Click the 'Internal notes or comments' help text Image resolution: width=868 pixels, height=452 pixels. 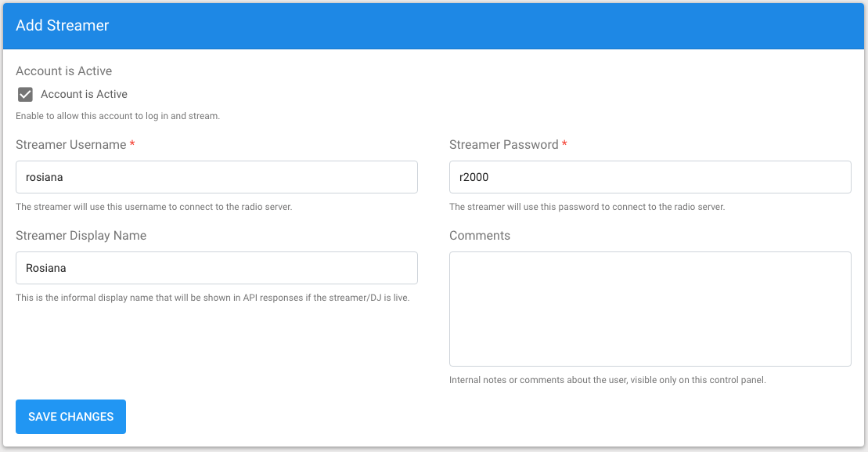(x=607, y=380)
